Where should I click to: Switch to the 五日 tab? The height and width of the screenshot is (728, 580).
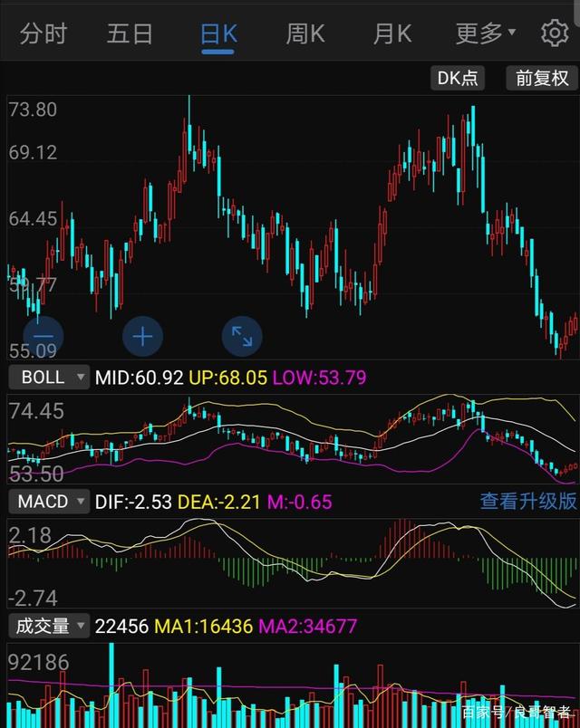130,34
